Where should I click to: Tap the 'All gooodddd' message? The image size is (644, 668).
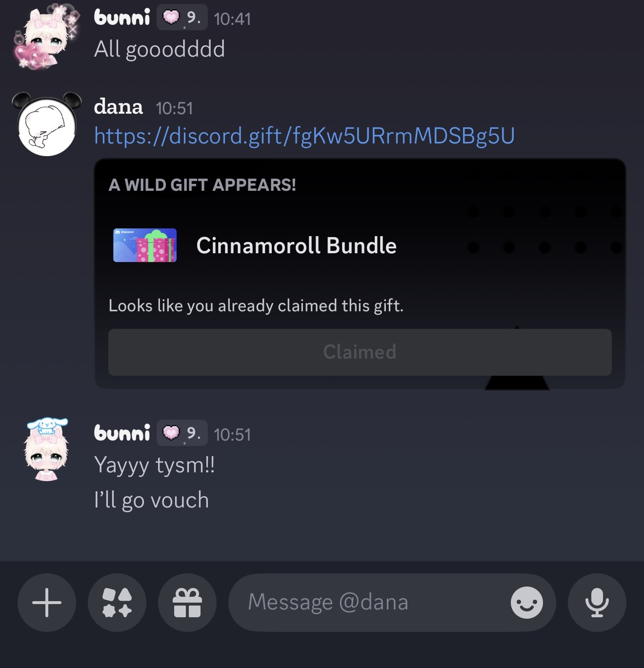(x=160, y=50)
